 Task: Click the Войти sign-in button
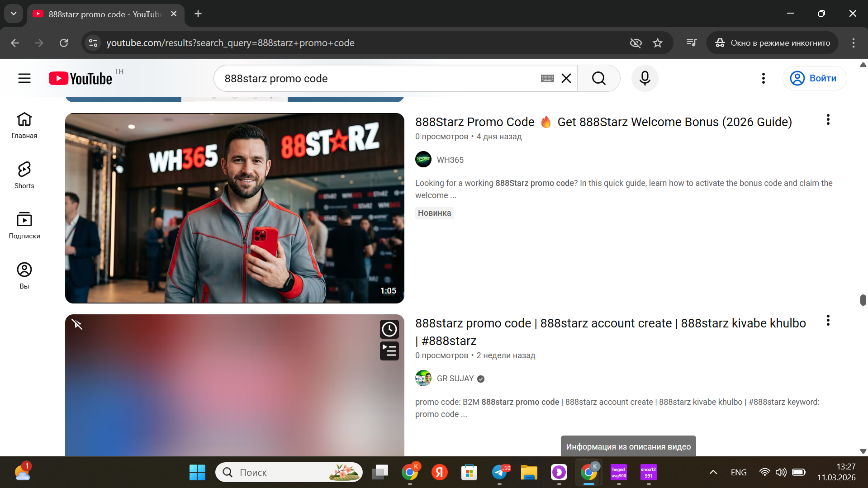[x=814, y=78]
